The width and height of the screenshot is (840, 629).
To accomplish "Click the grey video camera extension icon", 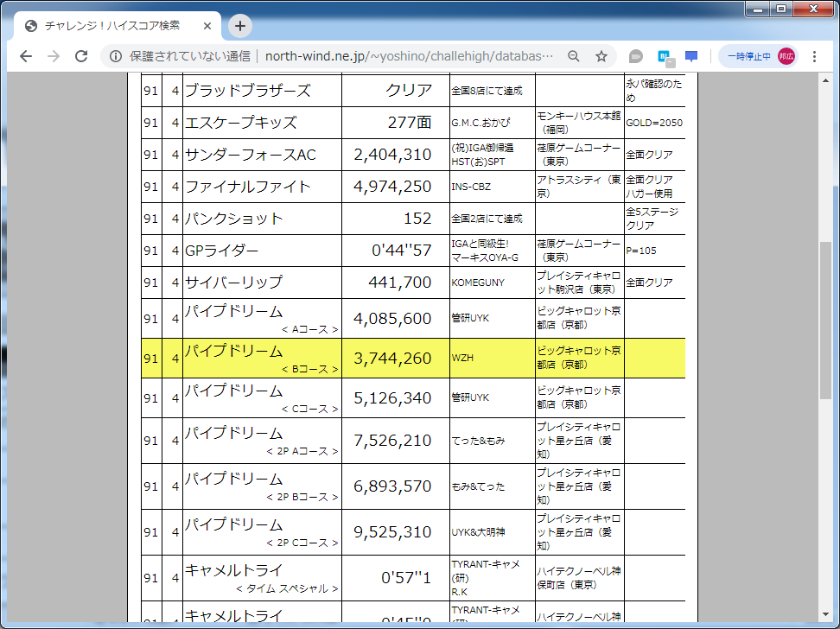I will 635,55.
